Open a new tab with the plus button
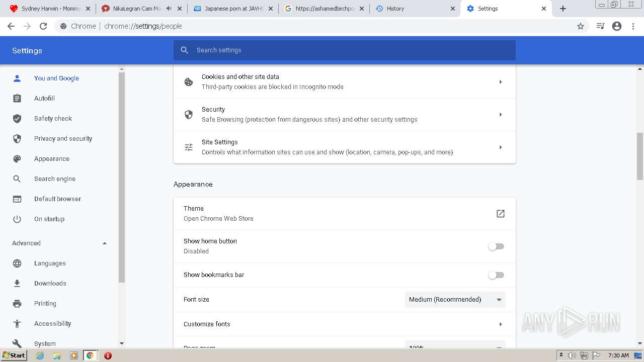Image resolution: width=644 pixels, height=362 pixels. pyautogui.click(x=563, y=9)
